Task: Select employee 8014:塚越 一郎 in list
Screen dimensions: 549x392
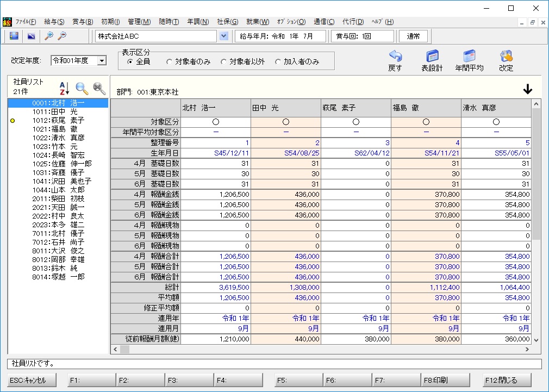Action: 58,277
